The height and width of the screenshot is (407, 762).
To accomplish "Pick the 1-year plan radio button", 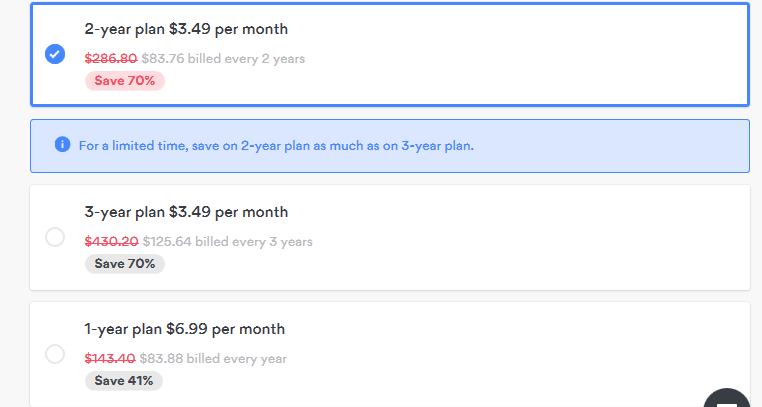I will click(55, 354).
